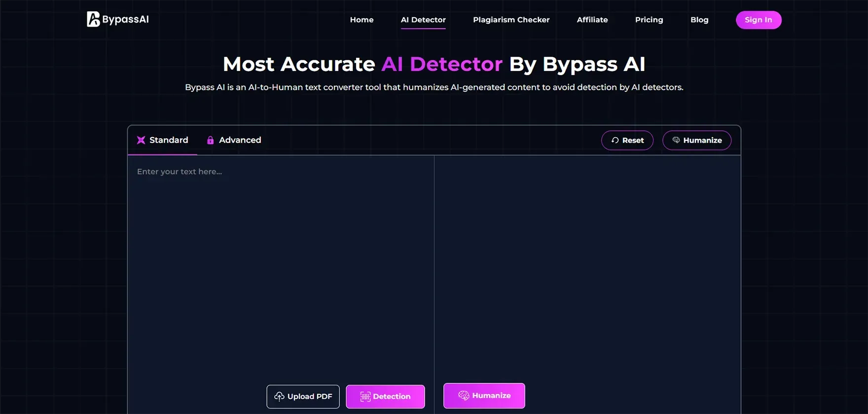Click the Bypass AI description text
This screenshot has width=868, height=414.
pyautogui.click(x=434, y=87)
